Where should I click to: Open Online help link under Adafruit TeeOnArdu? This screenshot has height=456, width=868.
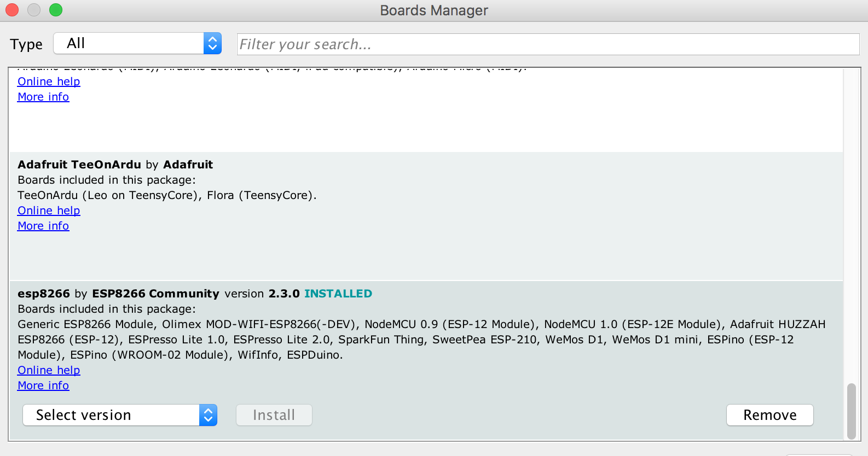tap(49, 211)
